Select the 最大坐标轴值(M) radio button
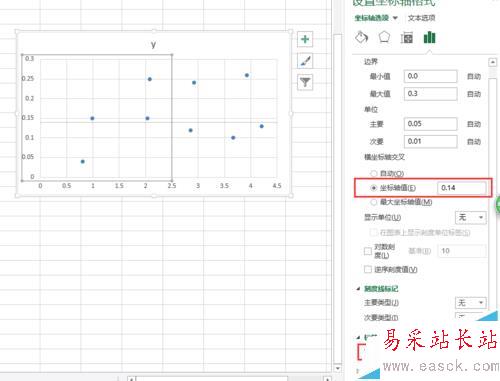500x381 pixels. [374, 202]
